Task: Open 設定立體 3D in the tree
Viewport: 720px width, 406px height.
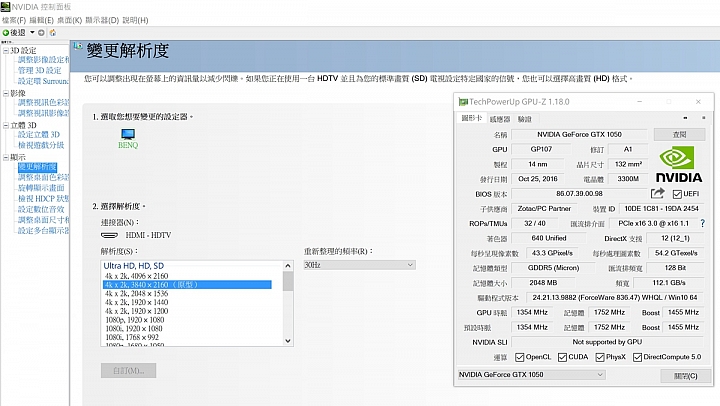Action: [x=39, y=135]
